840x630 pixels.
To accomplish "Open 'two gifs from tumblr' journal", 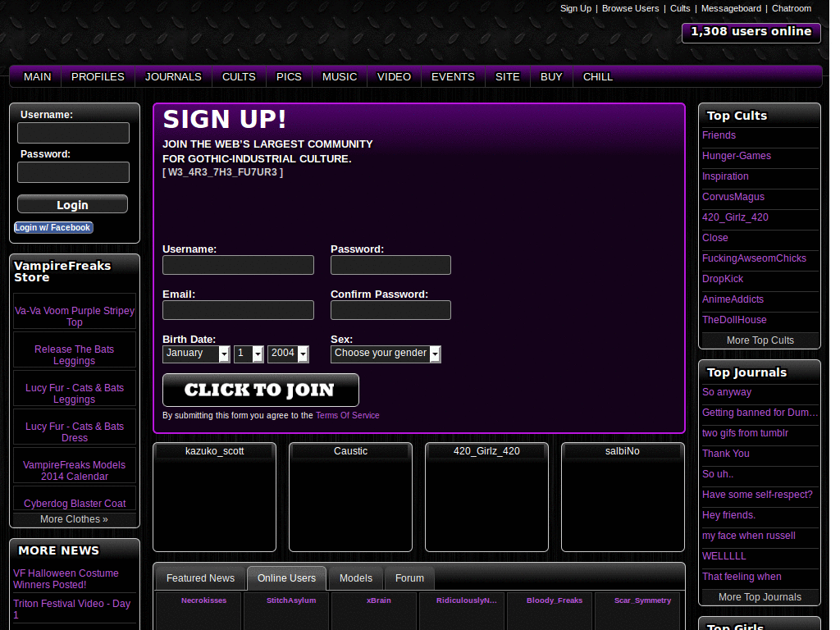I will click(745, 433).
